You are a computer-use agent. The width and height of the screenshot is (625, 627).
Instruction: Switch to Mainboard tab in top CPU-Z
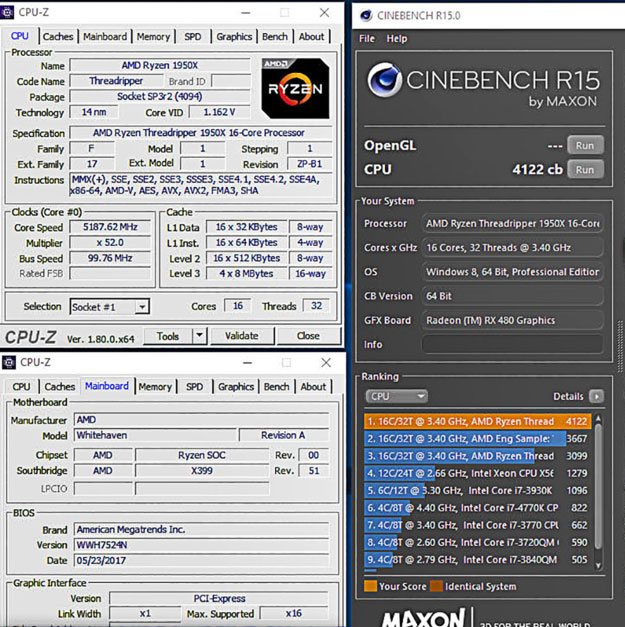tap(105, 36)
